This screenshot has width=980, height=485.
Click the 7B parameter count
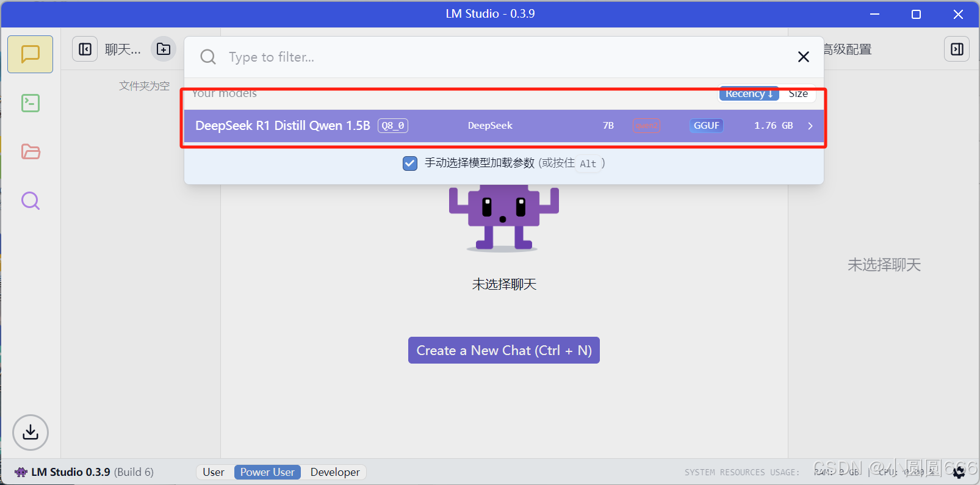coord(608,126)
